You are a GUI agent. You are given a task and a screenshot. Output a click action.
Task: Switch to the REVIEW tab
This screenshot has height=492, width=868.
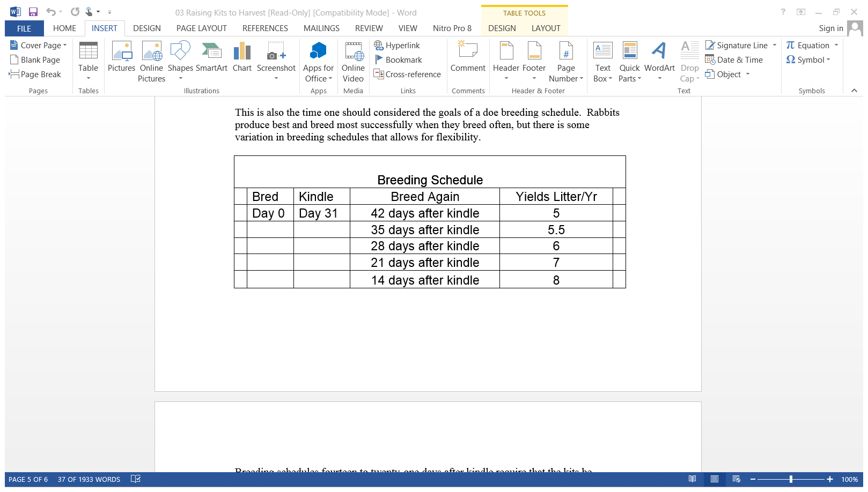pos(369,28)
